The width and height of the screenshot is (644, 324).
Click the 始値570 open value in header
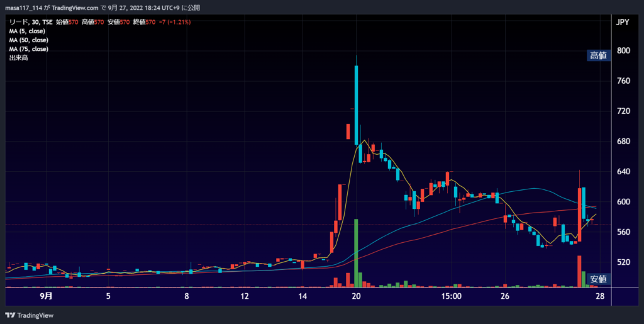67,23
